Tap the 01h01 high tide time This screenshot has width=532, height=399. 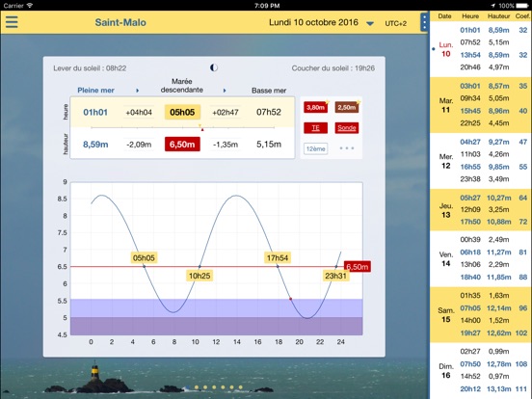[x=95, y=113]
